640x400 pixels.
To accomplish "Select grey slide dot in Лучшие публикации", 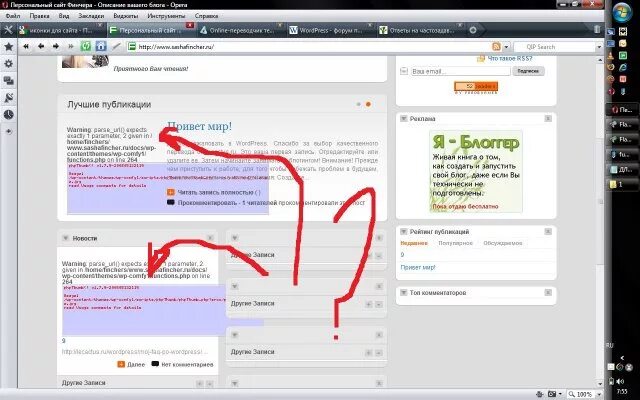I will (359, 104).
